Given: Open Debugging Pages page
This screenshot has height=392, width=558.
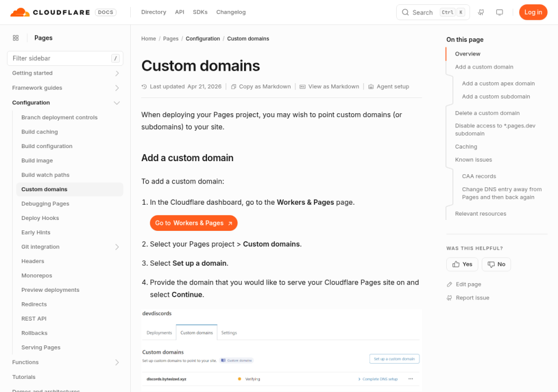Looking at the screenshot, I should [45, 204].
